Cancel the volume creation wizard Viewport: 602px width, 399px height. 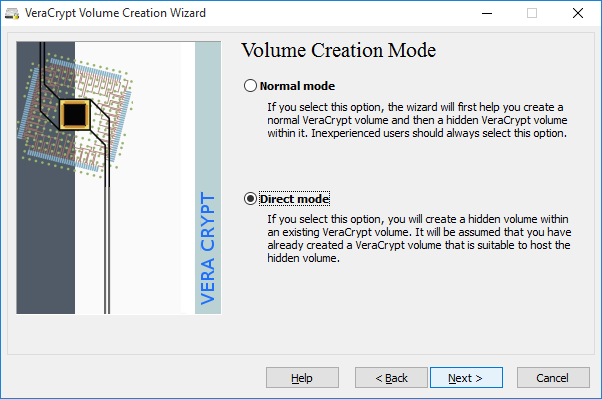pos(553,378)
